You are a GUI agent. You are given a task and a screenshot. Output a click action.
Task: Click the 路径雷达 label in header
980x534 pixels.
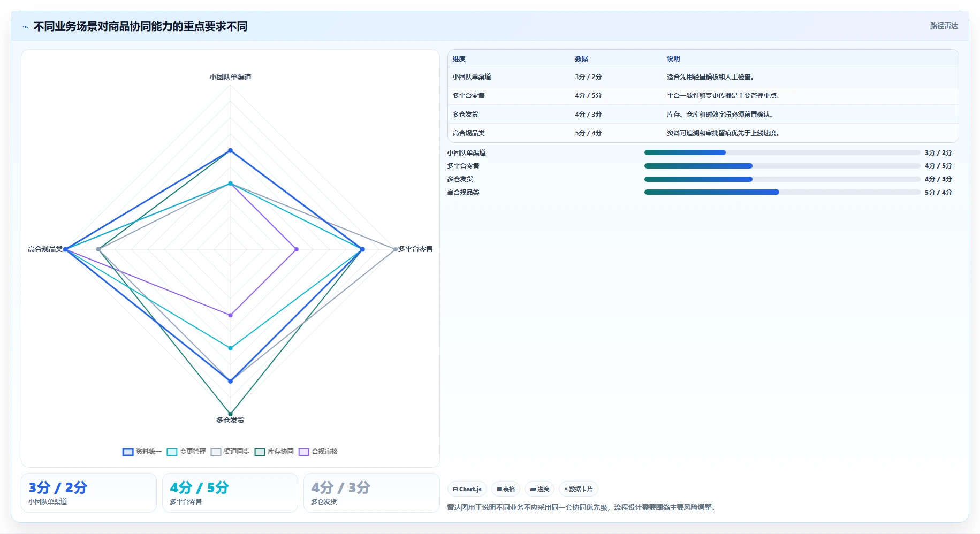tap(944, 26)
